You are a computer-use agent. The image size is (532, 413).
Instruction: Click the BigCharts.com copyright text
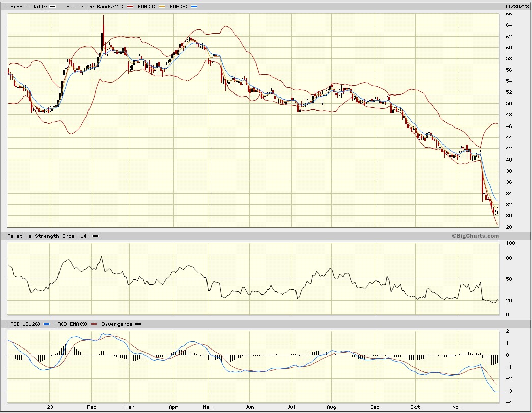(x=476, y=236)
